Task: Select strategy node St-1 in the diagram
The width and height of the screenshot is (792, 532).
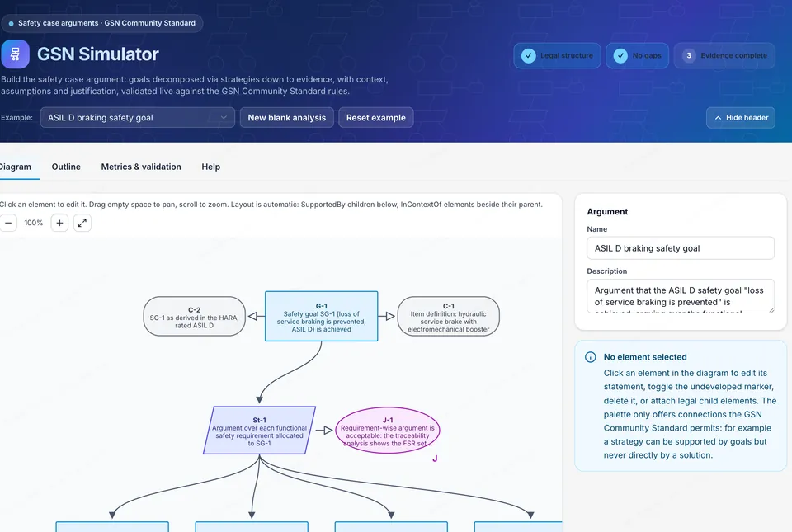Action: coord(259,431)
